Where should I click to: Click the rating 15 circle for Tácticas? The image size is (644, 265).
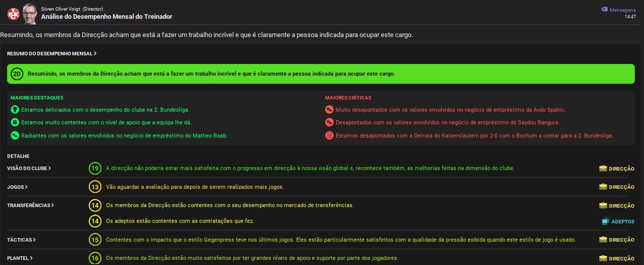pyautogui.click(x=95, y=240)
